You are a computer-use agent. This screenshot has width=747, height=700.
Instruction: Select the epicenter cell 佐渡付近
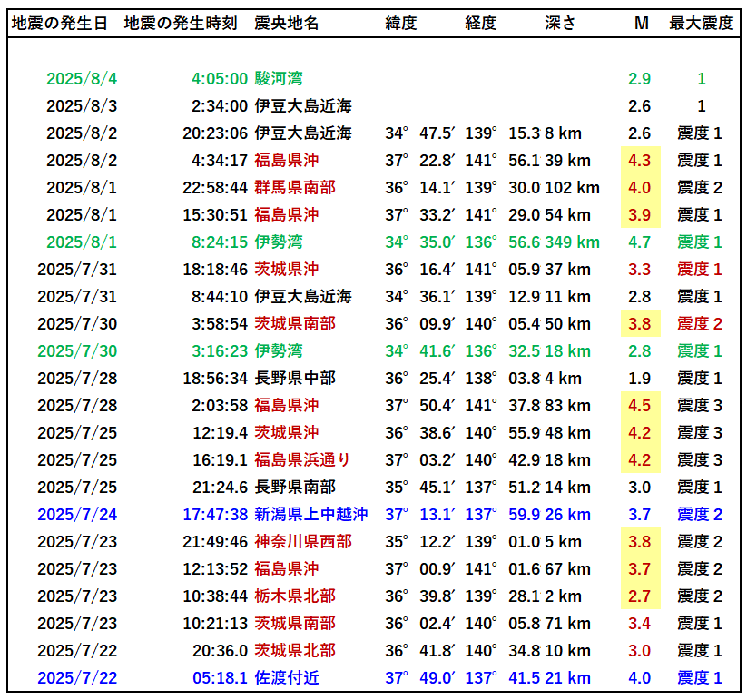tap(287, 677)
